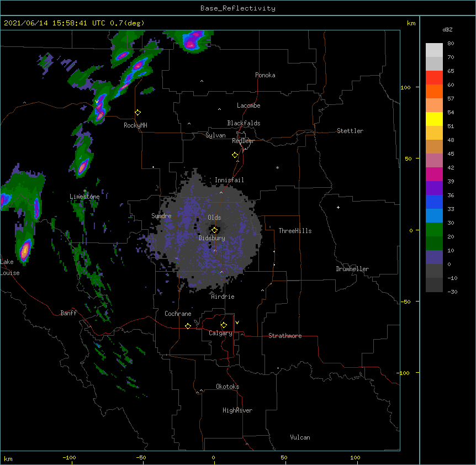Pick the bright green 30 dBZ legend swatch
The width and height of the screenshot is (476, 465).
pos(434,230)
